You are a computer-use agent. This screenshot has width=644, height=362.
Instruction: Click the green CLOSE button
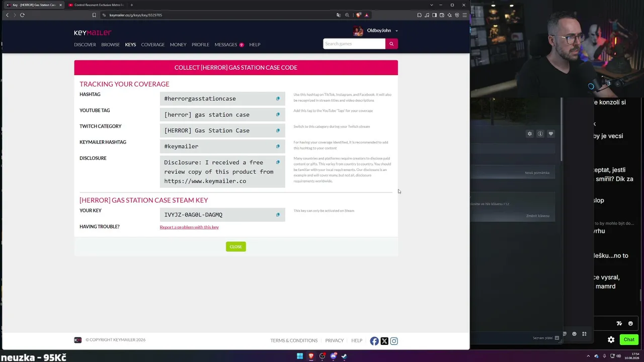click(x=236, y=247)
